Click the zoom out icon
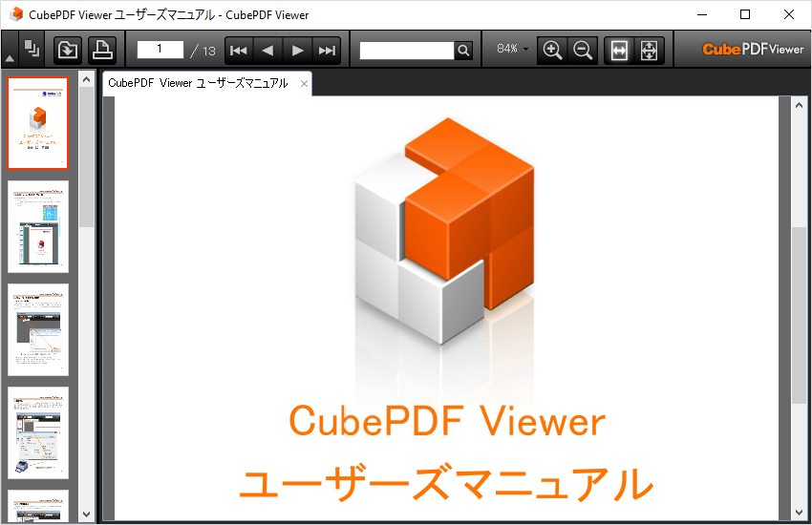 pos(583,51)
